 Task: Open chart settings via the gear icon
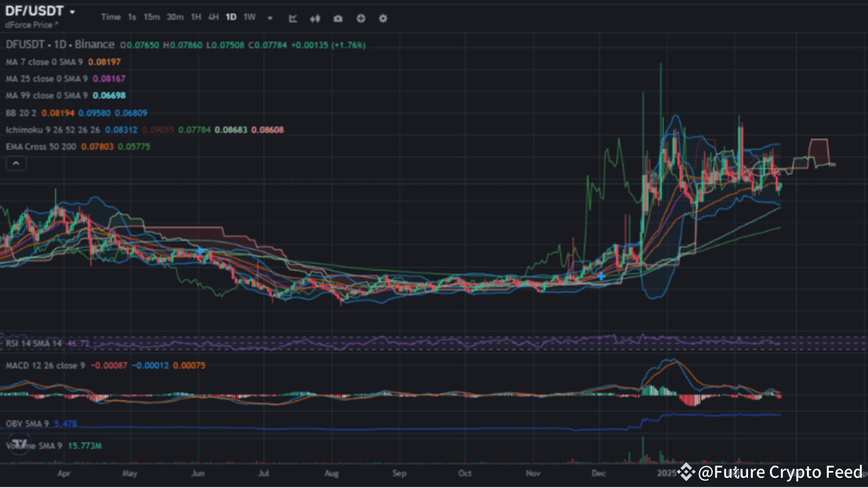[382, 18]
